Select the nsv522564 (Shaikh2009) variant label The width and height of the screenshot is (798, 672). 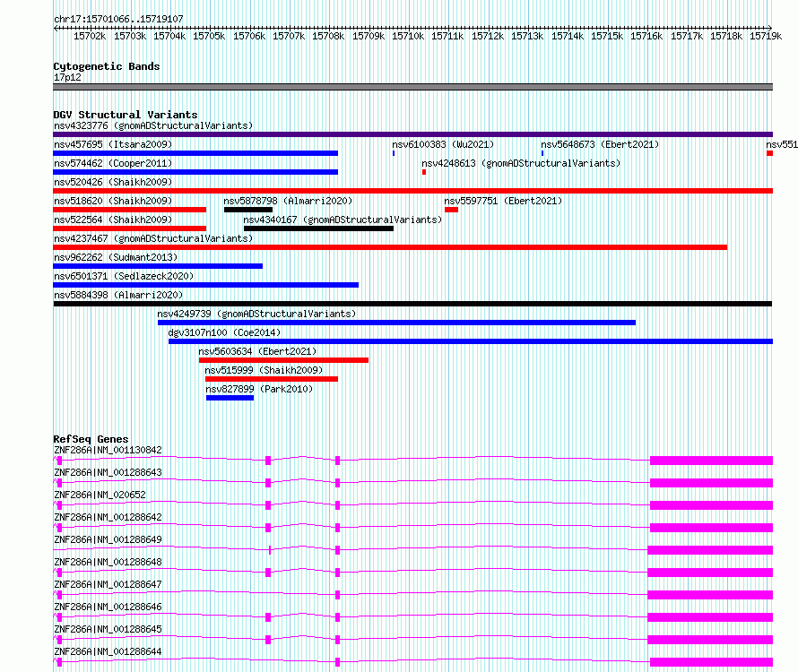point(113,220)
